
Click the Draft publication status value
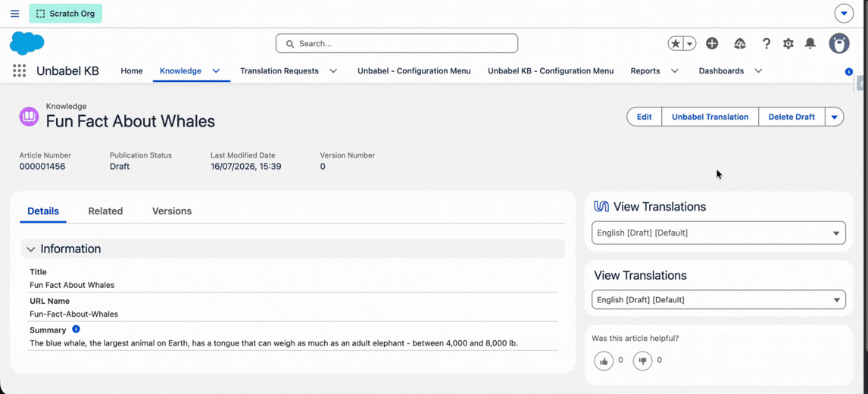tap(120, 166)
